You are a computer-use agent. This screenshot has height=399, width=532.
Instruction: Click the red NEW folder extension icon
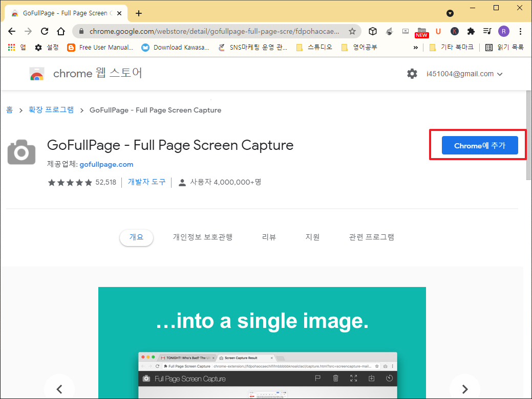[421, 31]
